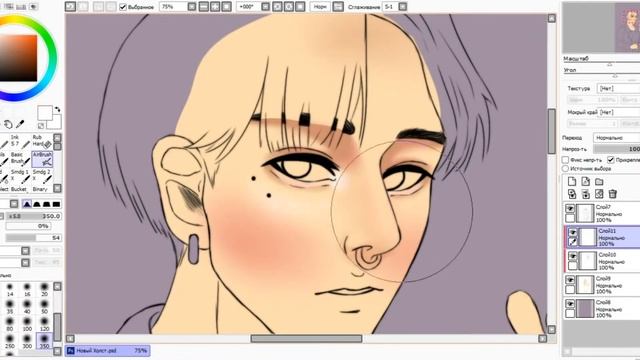
Task: Hide layer Слой11 via eye icon
Action: pyautogui.click(x=573, y=232)
